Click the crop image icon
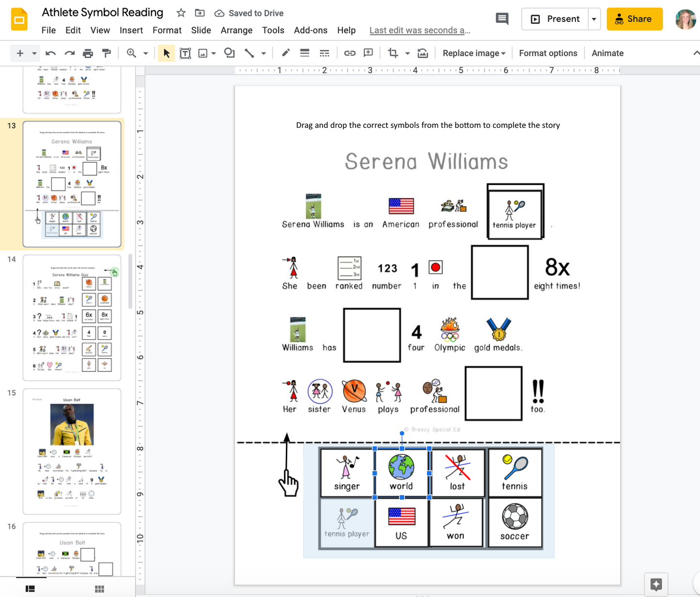Image resolution: width=700 pixels, height=597 pixels. pos(393,53)
